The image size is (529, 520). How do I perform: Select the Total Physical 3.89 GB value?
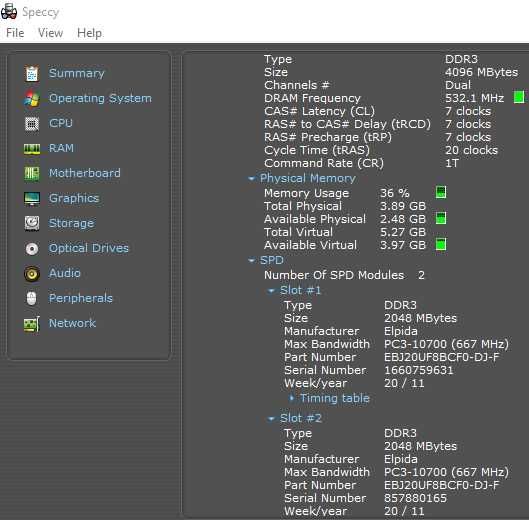point(403,206)
